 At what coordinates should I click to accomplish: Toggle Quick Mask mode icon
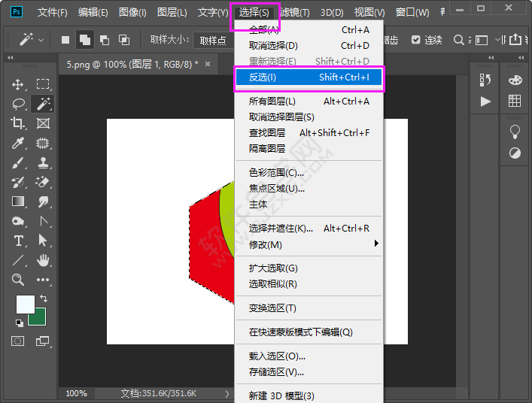(17, 341)
